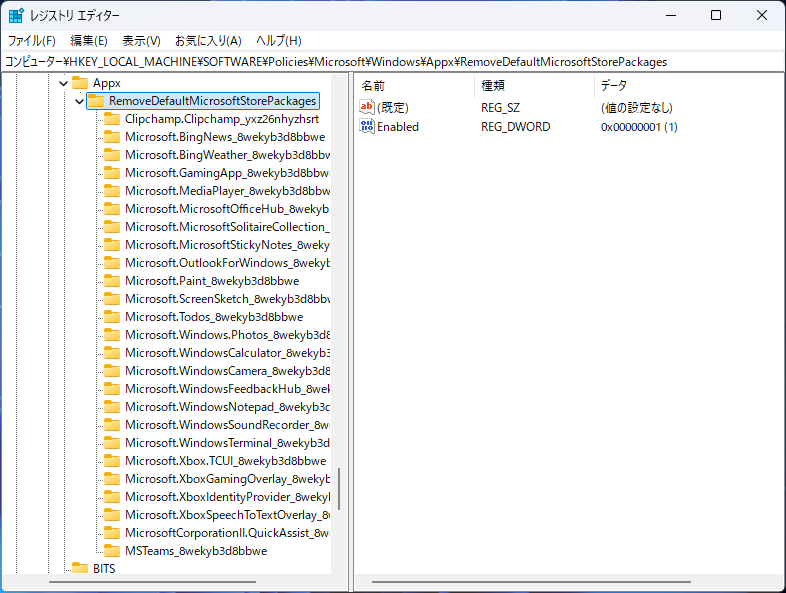
Task: Click the (既定) string value icon
Action: click(x=367, y=107)
